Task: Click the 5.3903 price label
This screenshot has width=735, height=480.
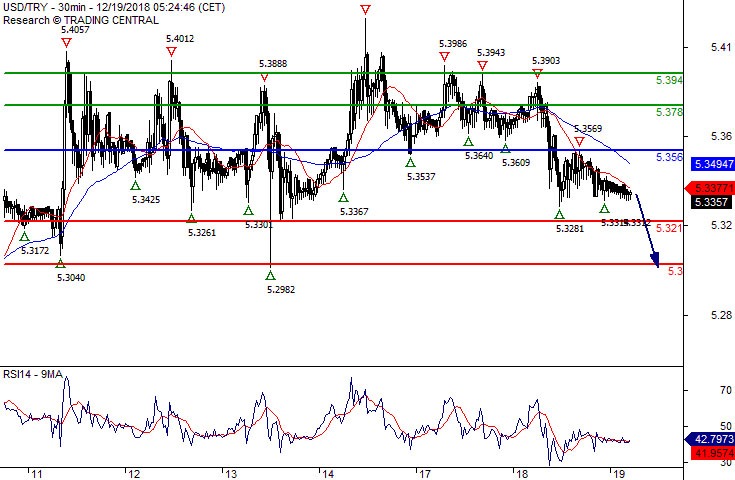Action: (546, 60)
